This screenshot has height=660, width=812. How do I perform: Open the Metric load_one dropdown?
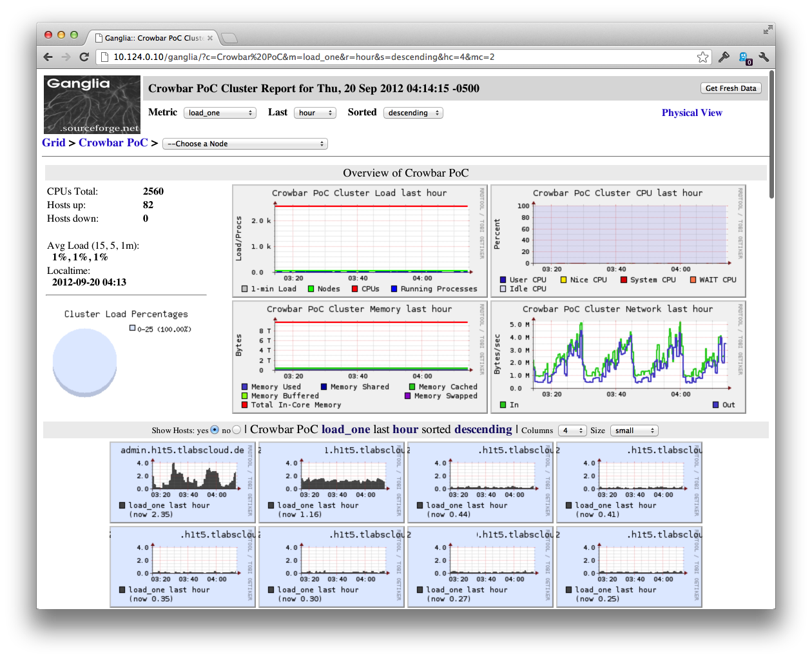click(x=220, y=113)
